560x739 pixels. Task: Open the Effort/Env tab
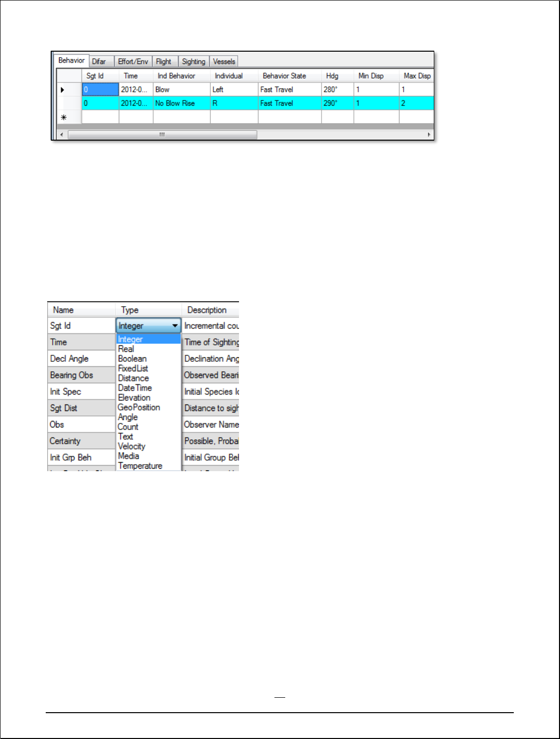pos(133,62)
